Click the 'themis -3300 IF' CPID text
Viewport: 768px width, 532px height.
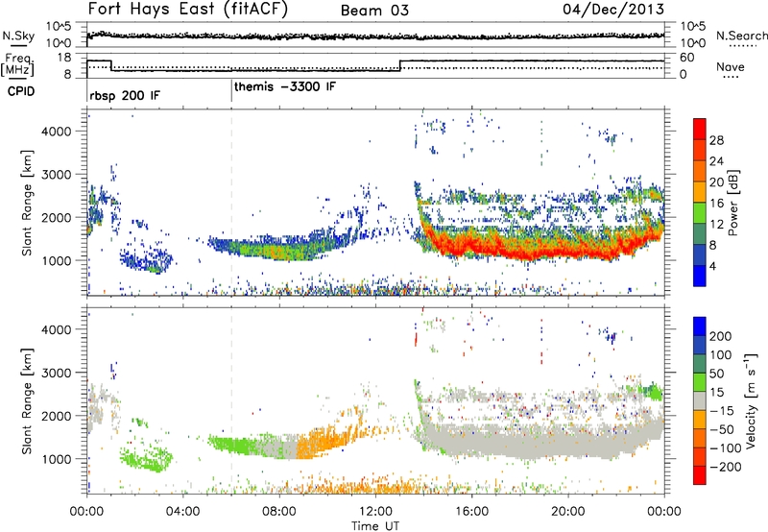pos(285,87)
